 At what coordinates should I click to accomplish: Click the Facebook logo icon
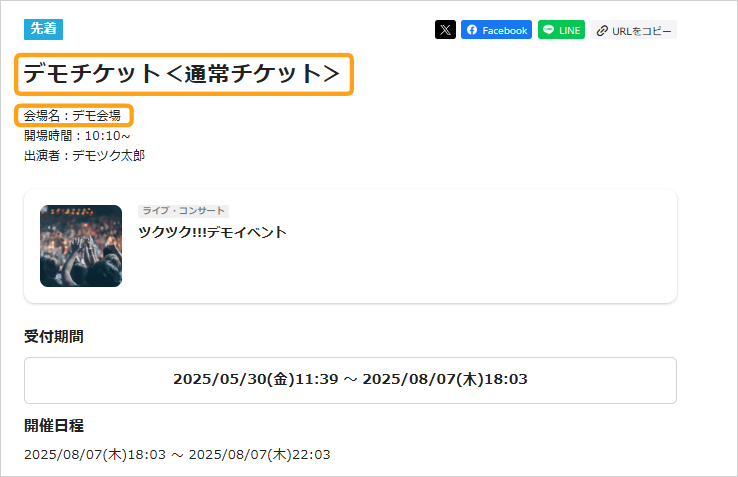[x=472, y=30]
